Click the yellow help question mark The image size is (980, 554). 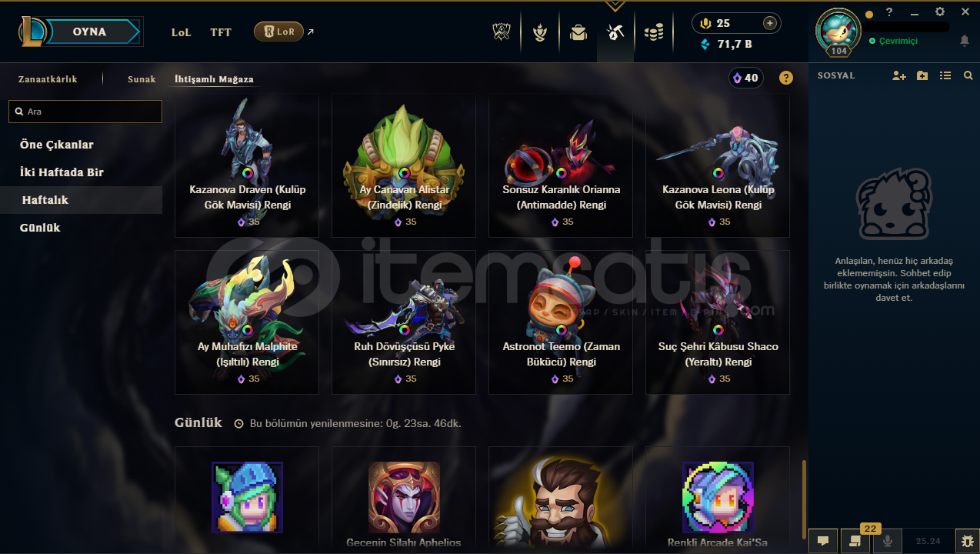point(785,78)
